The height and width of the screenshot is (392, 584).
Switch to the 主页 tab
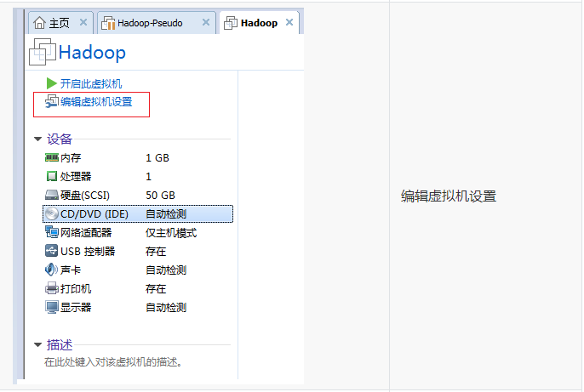coord(60,23)
